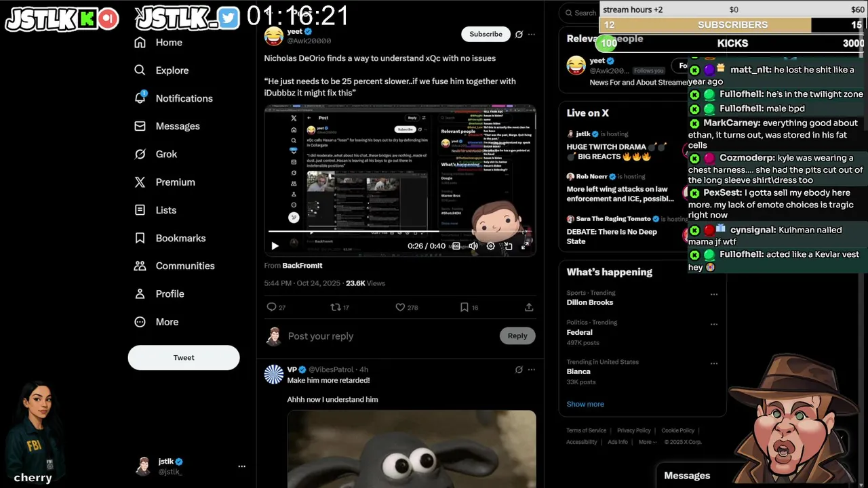
Task: Click the Search box at top
Action: [580, 12]
